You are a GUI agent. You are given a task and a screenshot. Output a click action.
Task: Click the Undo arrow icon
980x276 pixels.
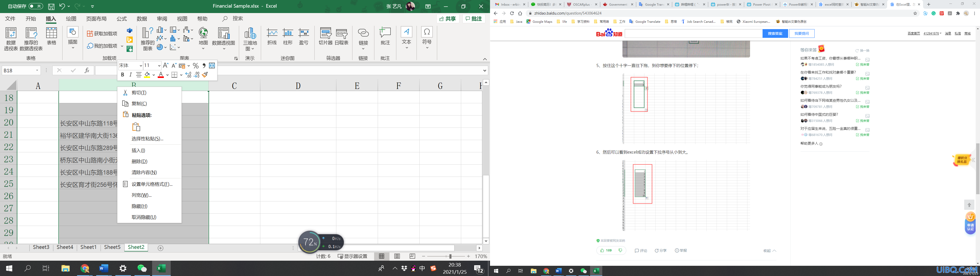click(x=62, y=6)
